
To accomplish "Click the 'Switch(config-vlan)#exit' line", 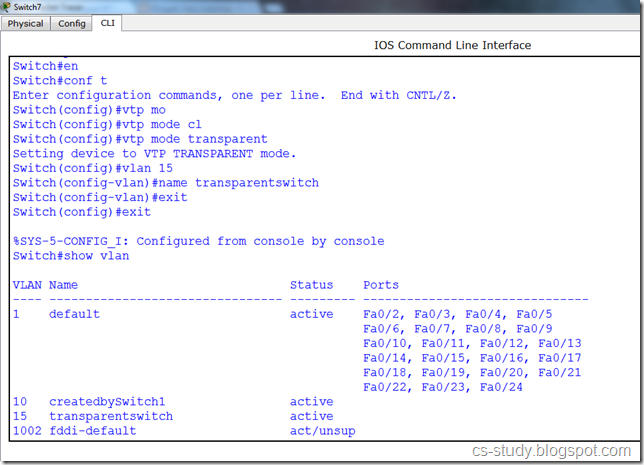I will 100,197.
